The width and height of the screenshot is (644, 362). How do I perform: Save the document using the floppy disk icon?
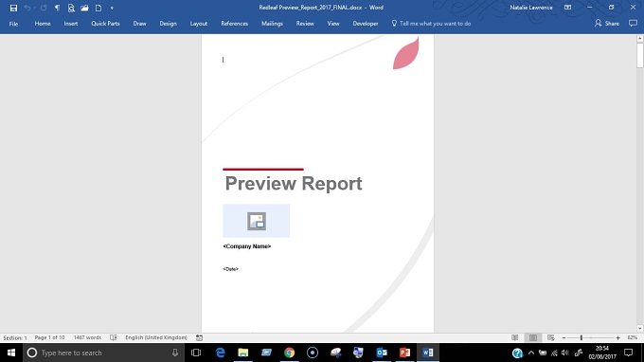point(13,8)
